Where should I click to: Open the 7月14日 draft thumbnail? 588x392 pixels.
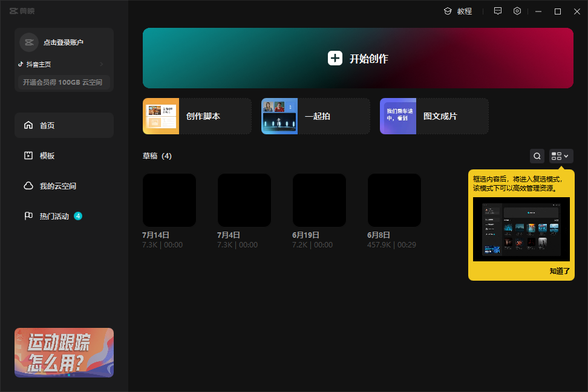[169, 200]
